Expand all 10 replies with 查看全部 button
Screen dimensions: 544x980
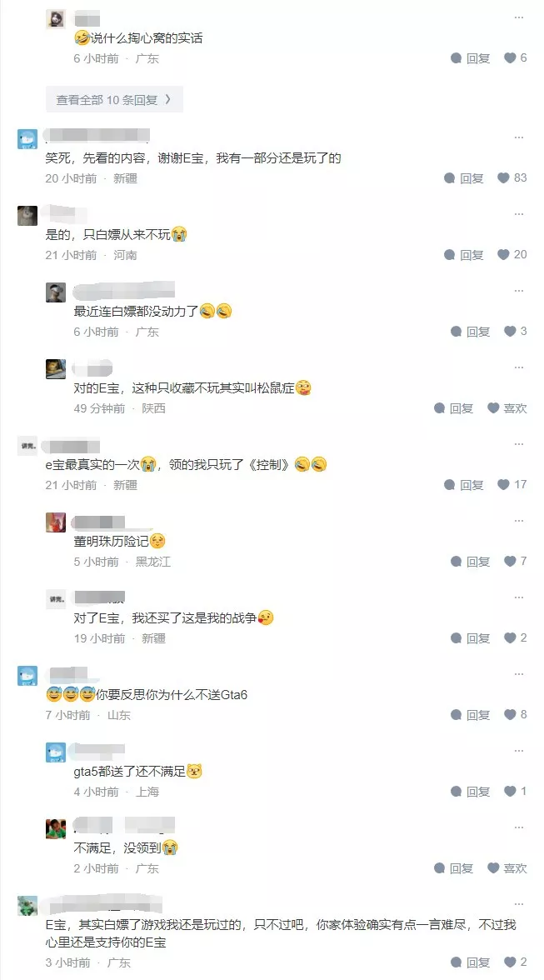pos(114,99)
